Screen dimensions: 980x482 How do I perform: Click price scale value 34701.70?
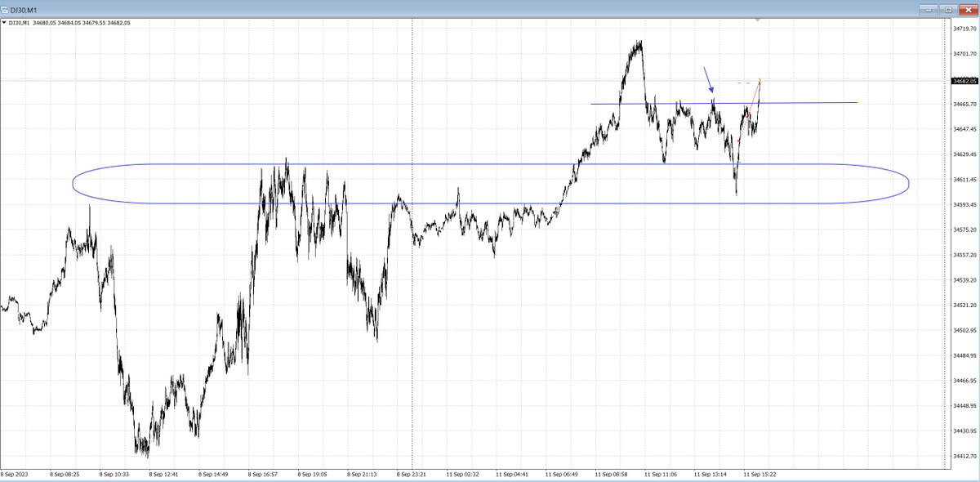964,54
